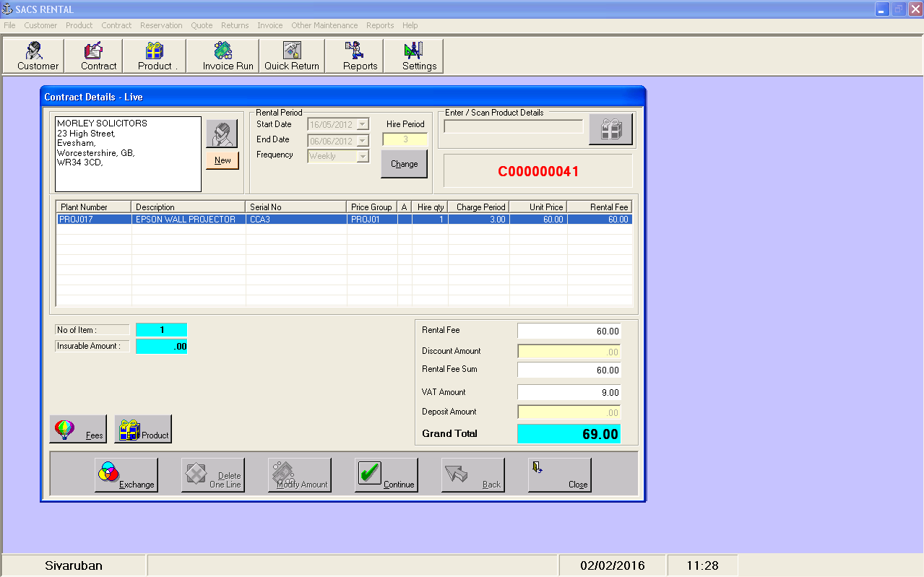924x577 pixels.
Task: Click the Unit Price column header
Action: pos(539,207)
